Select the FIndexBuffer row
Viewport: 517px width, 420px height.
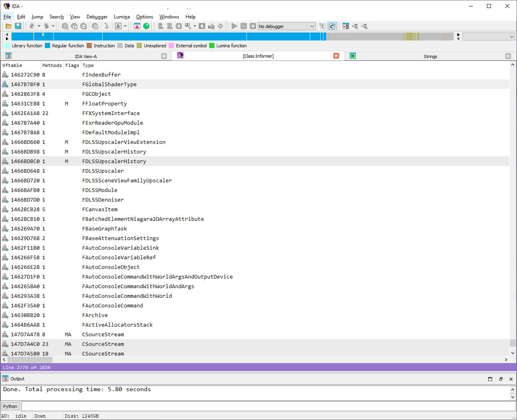click(x=255, y=75)
